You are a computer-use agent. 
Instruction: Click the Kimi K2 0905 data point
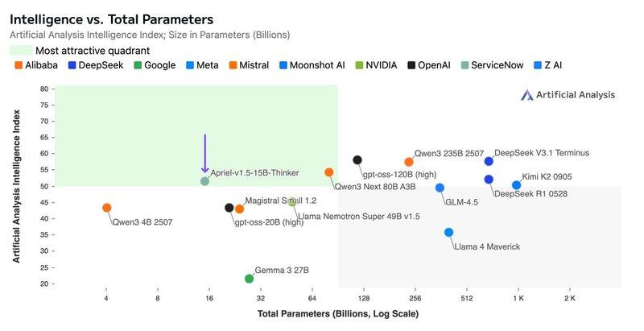(517, 185)
